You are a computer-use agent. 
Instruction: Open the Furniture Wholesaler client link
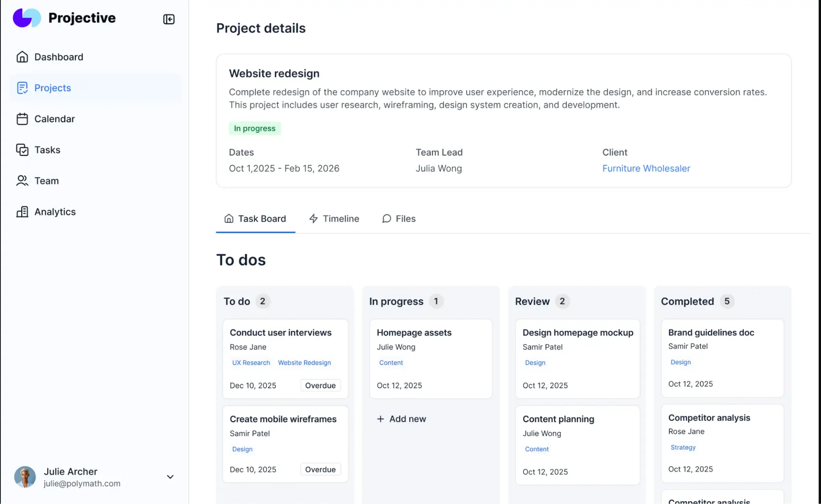(646, 168)
